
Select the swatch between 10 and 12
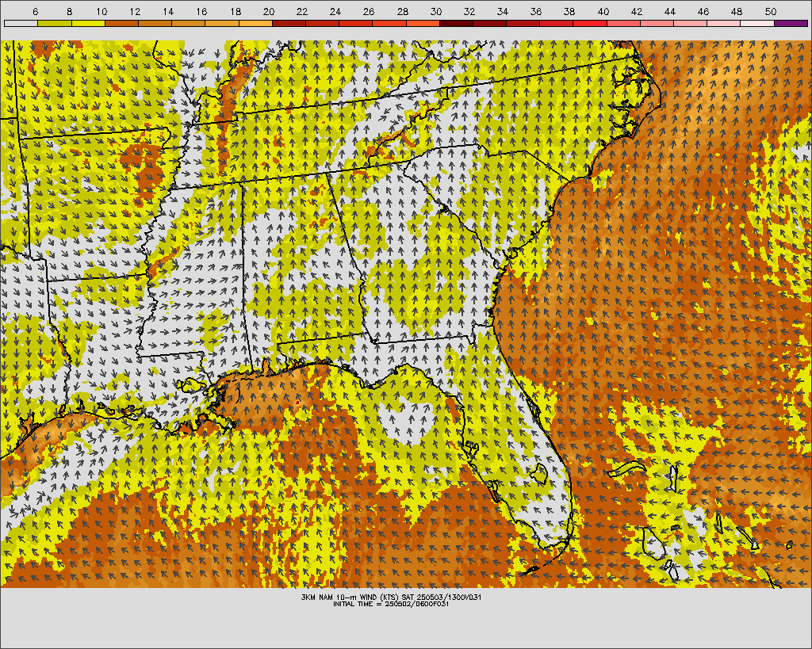pyautogui.click(x=121, y=23)
